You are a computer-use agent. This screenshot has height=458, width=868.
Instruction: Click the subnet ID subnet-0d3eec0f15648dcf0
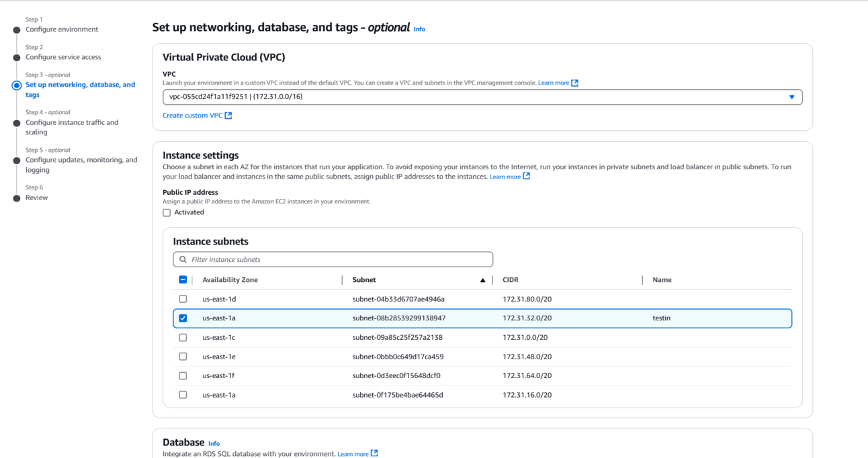pyautogui.click(x=396, y=376)
